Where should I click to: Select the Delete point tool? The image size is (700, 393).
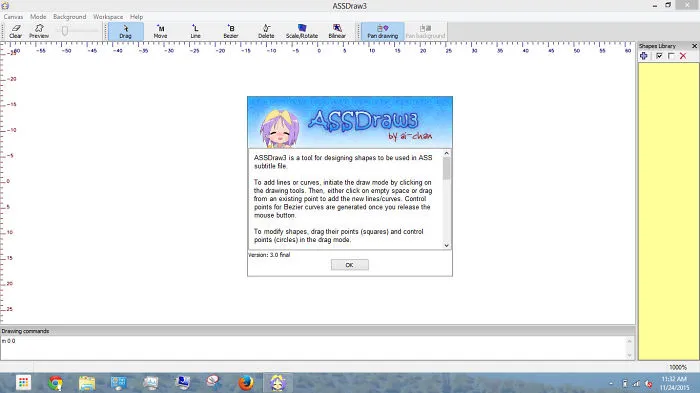[x=266, y=31]
